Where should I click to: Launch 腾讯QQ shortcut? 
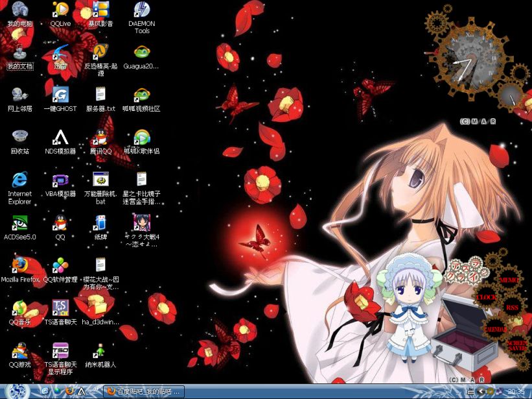point(101,142)
